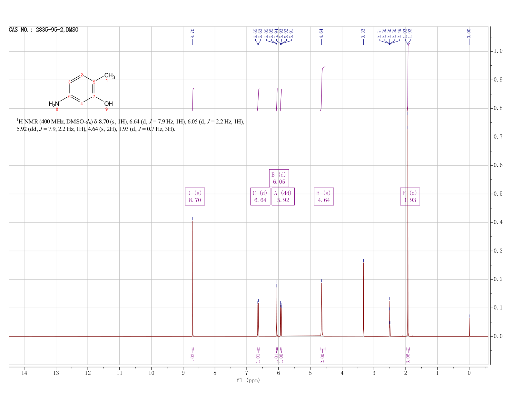Click y-axis tick label 0.3
The width and height of the screenshot is (532, 411).
click(498, 251)
